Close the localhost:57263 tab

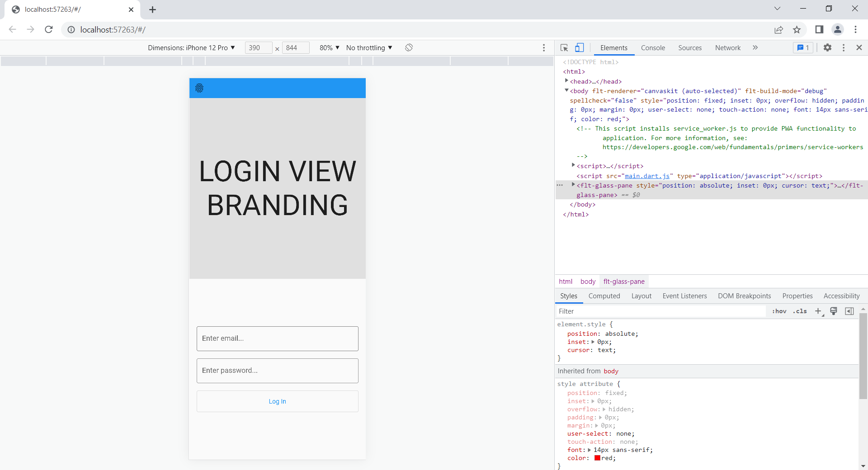pyautogui.click(x=131, y=9)
